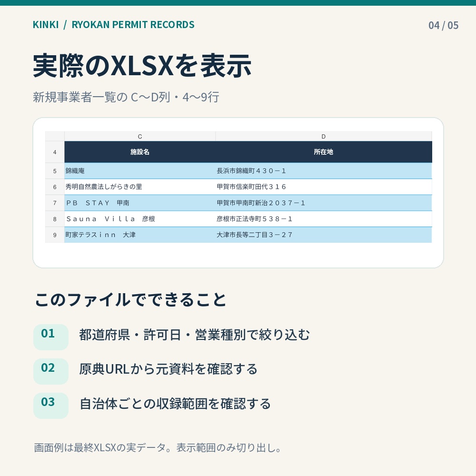Click the cell PB STAY 甲南
The image size is (476, 476).
(x=140, y=203)
